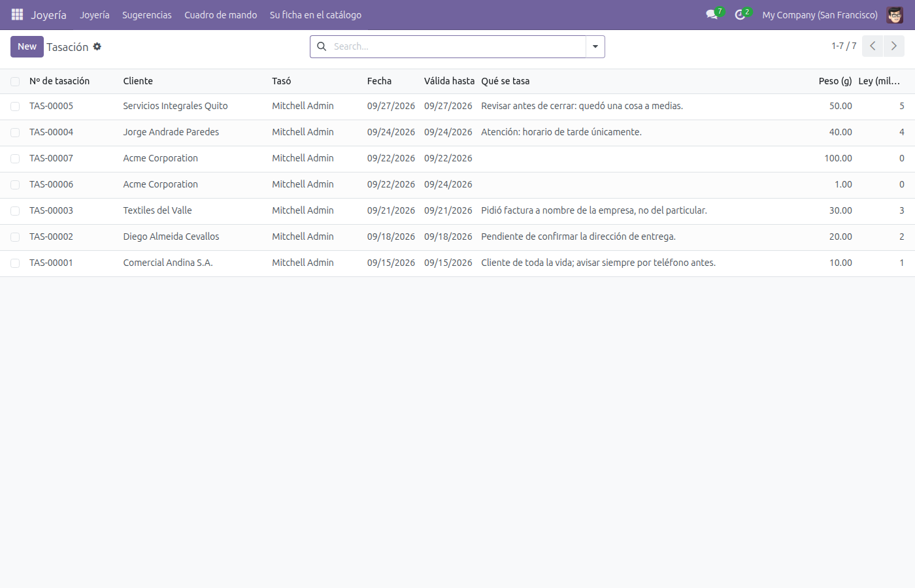Open the apps grid home menu
915x588 pixels.
17,14
